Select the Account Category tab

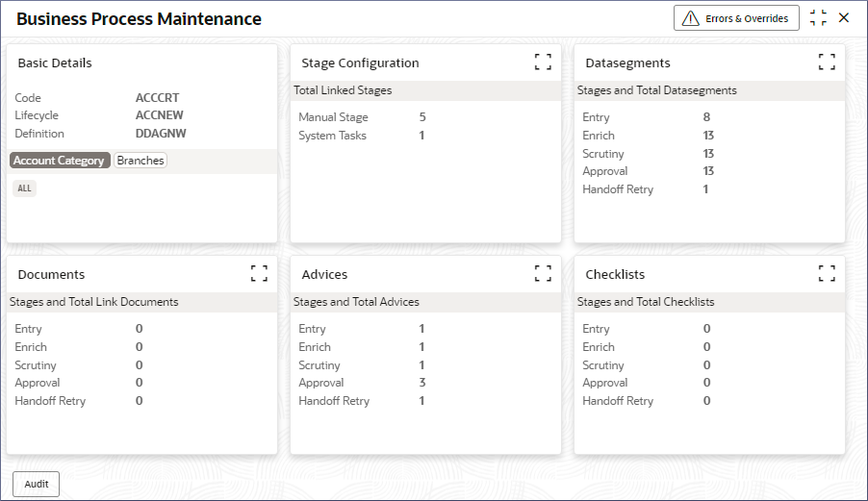60,161
